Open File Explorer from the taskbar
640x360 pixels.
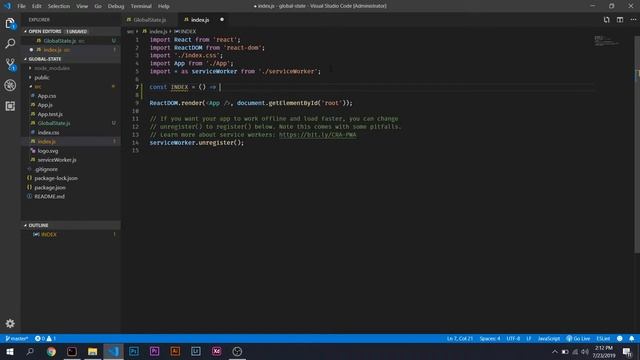93,351
